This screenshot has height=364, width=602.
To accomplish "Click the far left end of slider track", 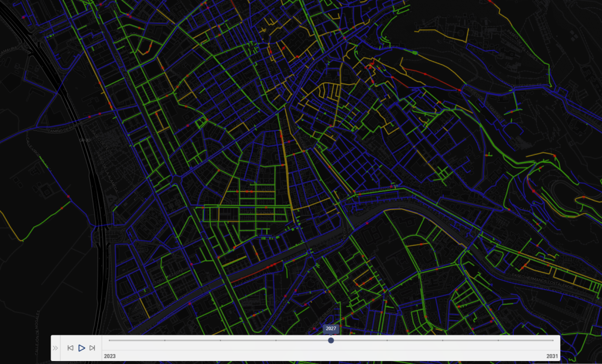I will coord(110,341).
